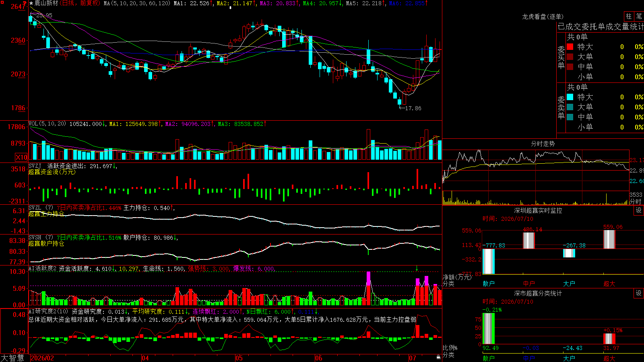Viewport: 644px width, 362px height.
Task: Click the MA(5,10,20,30,60,120) indicator label
Action: [x=137, y=3]
